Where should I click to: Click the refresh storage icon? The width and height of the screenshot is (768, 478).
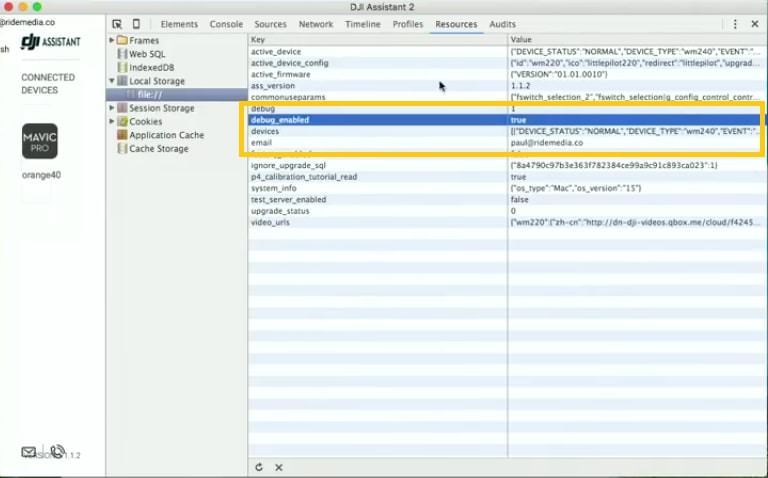point(260,467)
